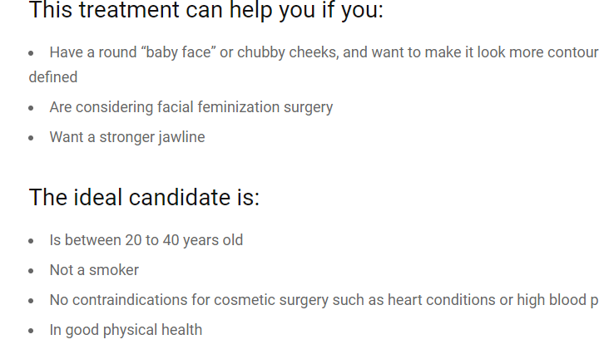Click 'The ideal candidate is:' heading
The image size is (599, 364).
(144, 197)
